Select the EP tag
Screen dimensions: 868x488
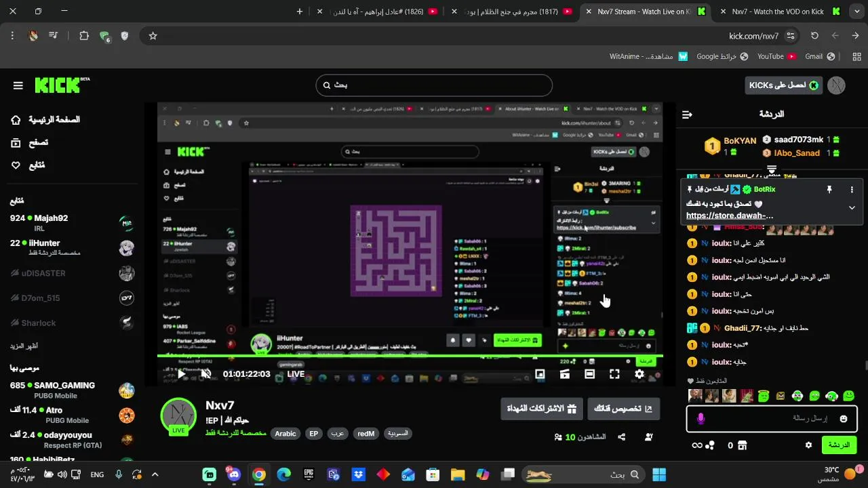313,434
